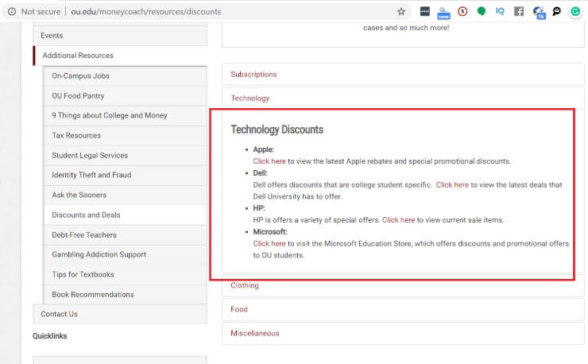
Task: Open 9 Things about College and Money
Action: 126,115
